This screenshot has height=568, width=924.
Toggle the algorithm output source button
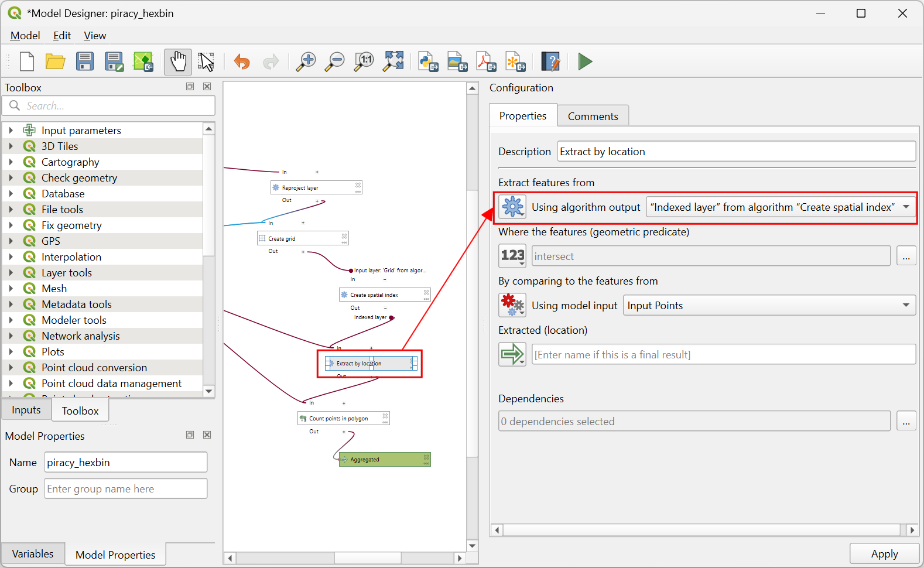512,207
